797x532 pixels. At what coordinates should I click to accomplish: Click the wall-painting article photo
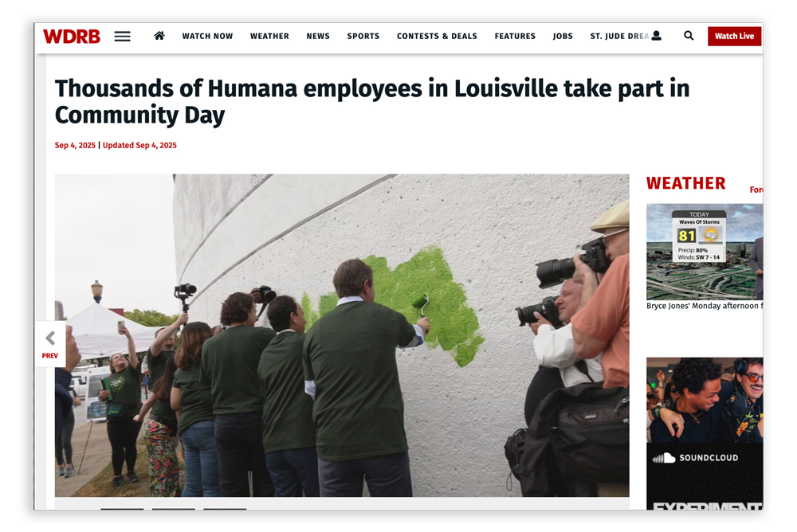(x=342, y=335)
